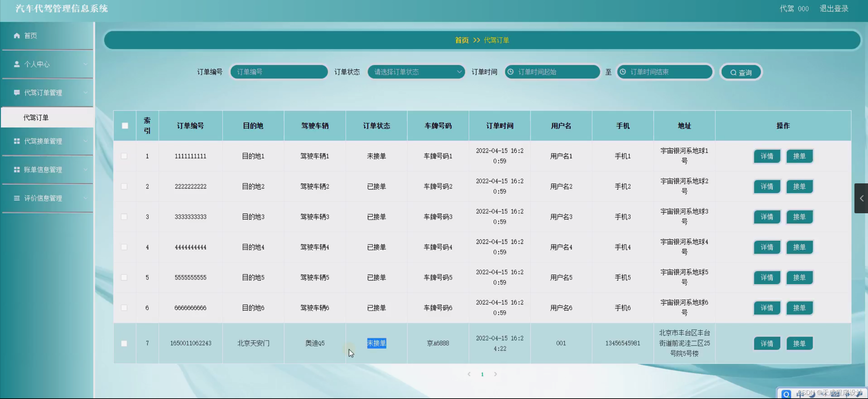This screenshot has height=399, width=868.
Task: Check the checkbox for order 1111111111
Action: (x=125, y=156)
